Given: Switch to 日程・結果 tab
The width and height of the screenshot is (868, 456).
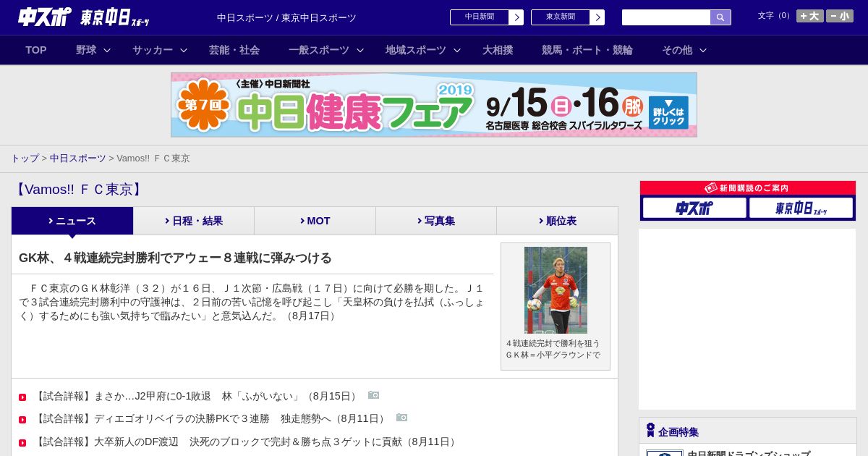Looking at the screenshot, I should pyautogui.click(x=194, y=221).
